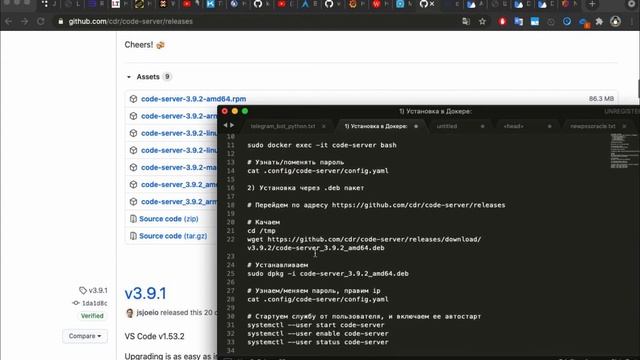Click file icon beside Source code (tar.gz)
This screenshot has width=640, height=360.
[133, 236]
